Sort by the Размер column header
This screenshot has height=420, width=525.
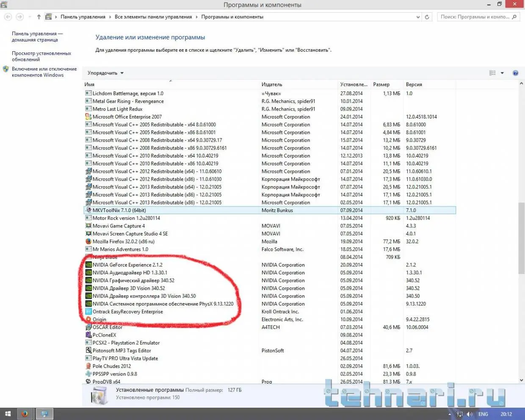pos(381,85)
